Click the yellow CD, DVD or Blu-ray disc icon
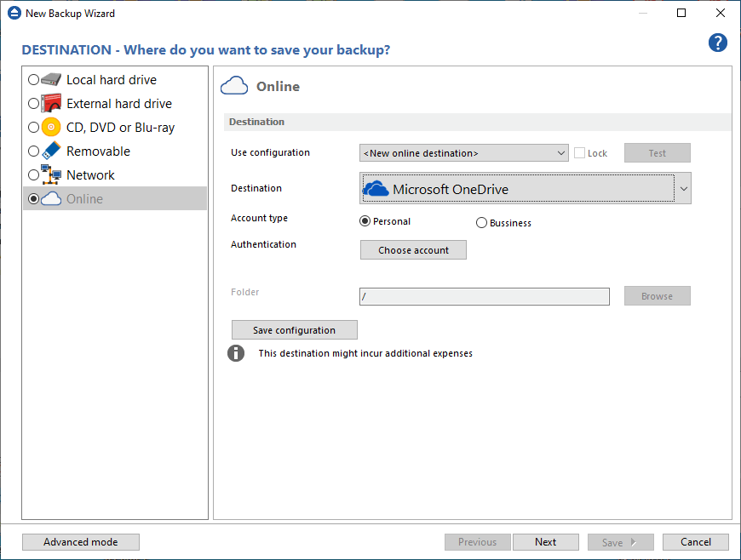741x560 pixels. (x=51, y=127)
